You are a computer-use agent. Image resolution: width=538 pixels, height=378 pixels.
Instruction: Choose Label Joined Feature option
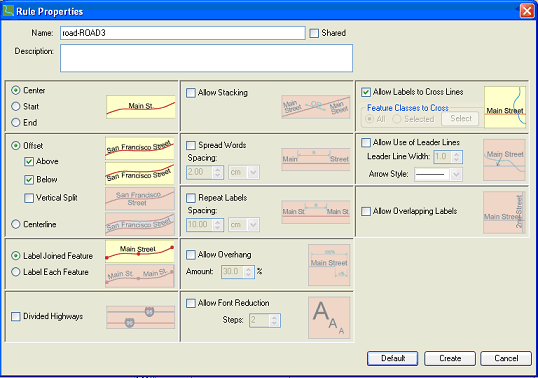15,256
